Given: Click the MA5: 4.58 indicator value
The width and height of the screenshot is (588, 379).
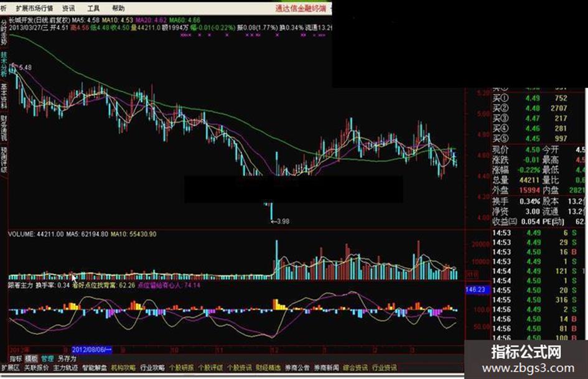Looking at the screenshot, I should (x=86, y=20).
